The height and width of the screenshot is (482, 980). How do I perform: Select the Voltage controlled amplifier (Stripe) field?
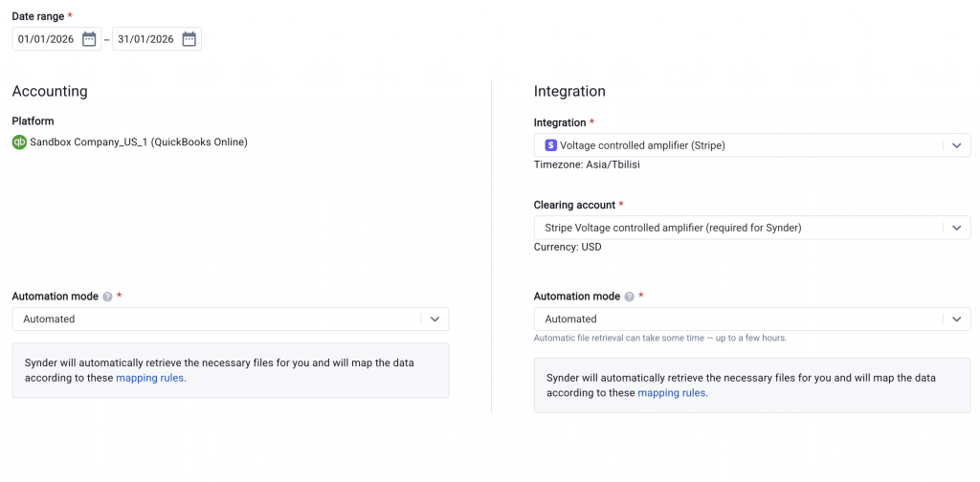click(641, 145)
